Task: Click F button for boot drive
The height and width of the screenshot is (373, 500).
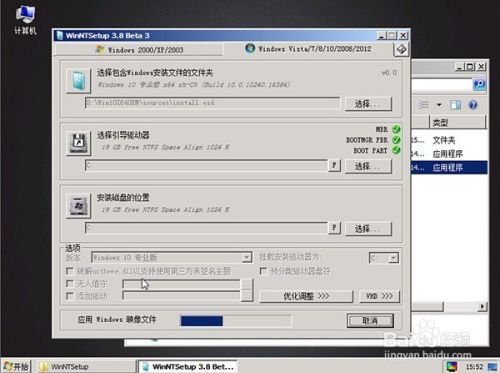Action: pos(334,165)
